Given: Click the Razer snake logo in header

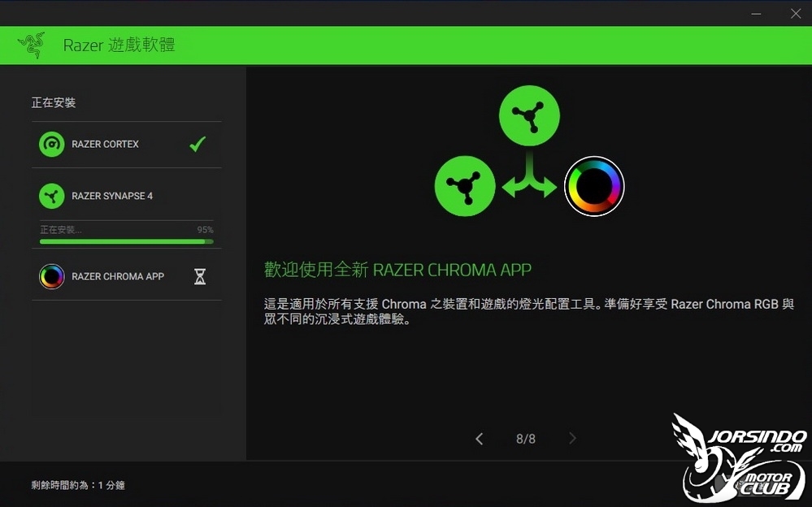Looking at the screenshot, I should point(32,45).
